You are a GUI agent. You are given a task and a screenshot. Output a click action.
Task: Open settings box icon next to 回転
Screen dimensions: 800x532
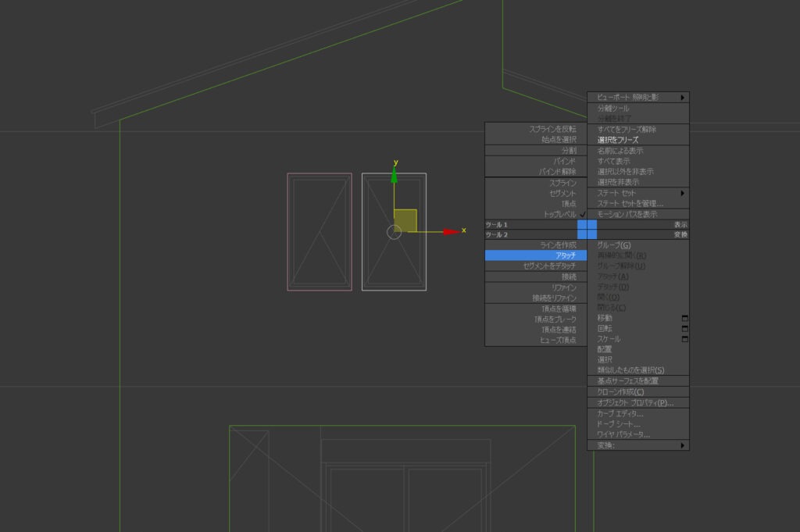(684, 328)
